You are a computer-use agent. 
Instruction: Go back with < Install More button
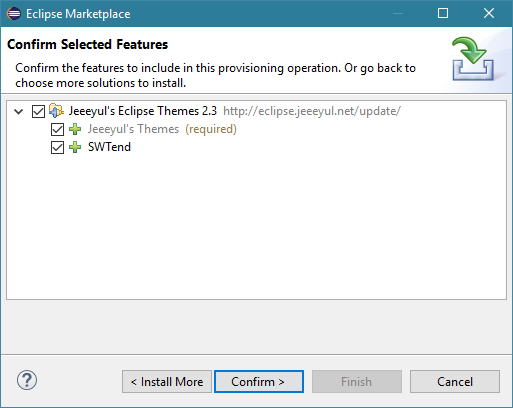tap(167, 381)
